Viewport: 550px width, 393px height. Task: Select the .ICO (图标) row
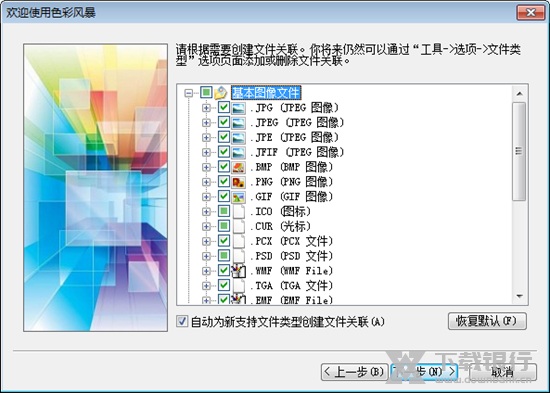pos(280,212)
